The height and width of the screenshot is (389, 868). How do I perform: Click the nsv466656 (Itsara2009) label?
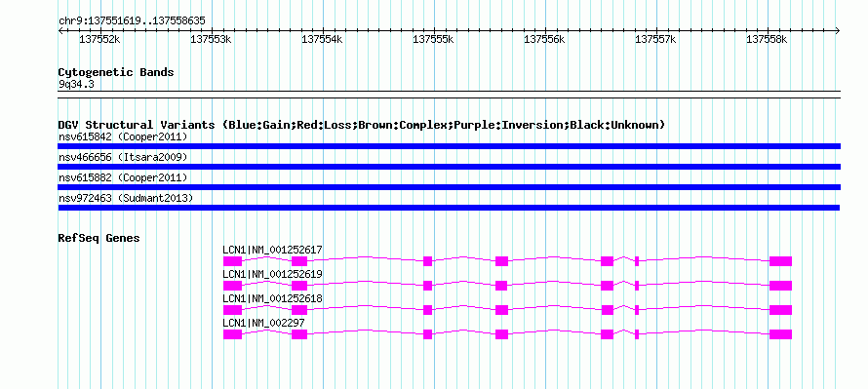point(123,157)
